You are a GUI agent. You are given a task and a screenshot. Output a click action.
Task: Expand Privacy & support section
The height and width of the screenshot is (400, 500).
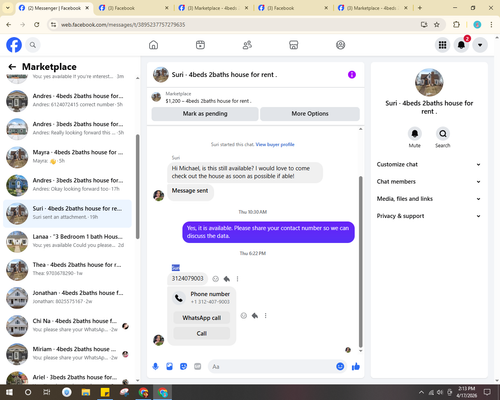tap(429, 216)
